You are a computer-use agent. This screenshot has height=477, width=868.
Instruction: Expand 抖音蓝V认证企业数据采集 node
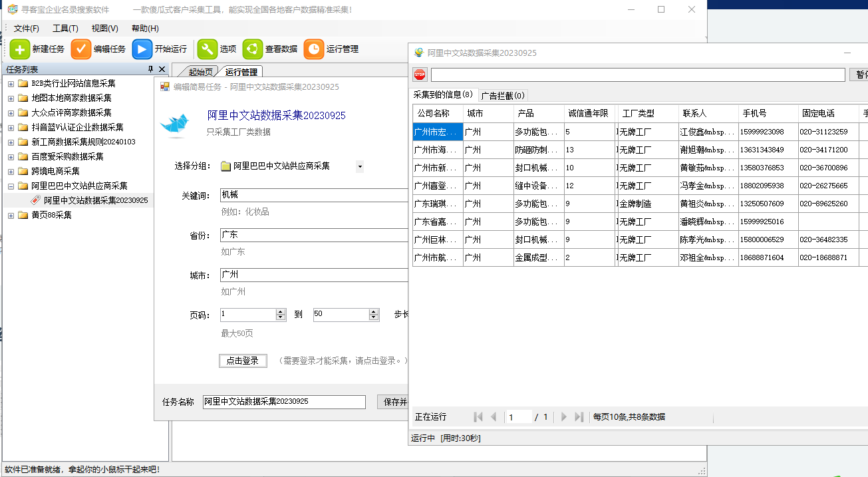click(11, 128)
